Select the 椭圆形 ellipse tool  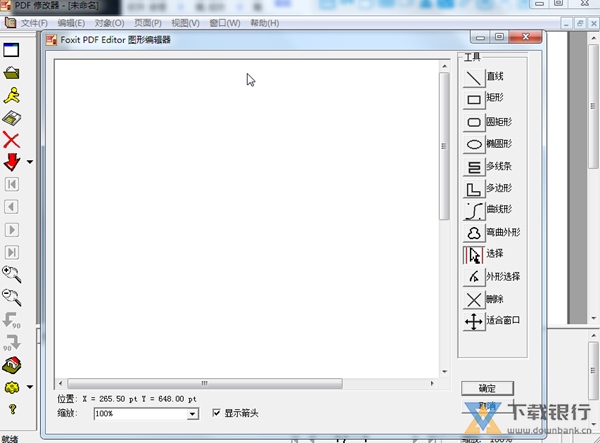tap(474, 144)
